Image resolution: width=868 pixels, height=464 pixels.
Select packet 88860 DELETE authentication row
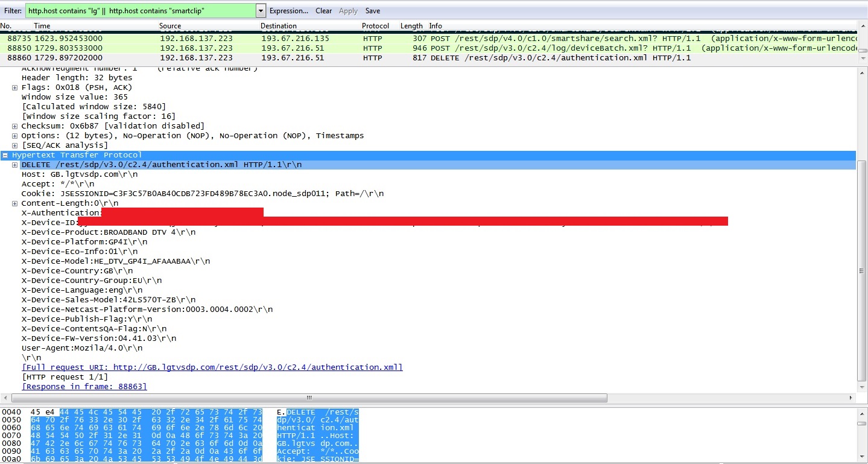pyautogui.click(x=428, y=57)
